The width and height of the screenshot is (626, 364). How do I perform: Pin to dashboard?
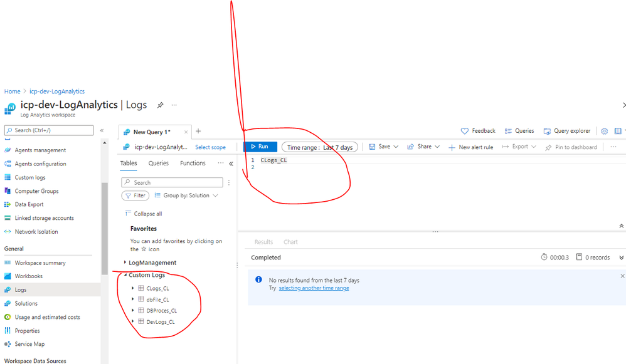coord(571,147)
